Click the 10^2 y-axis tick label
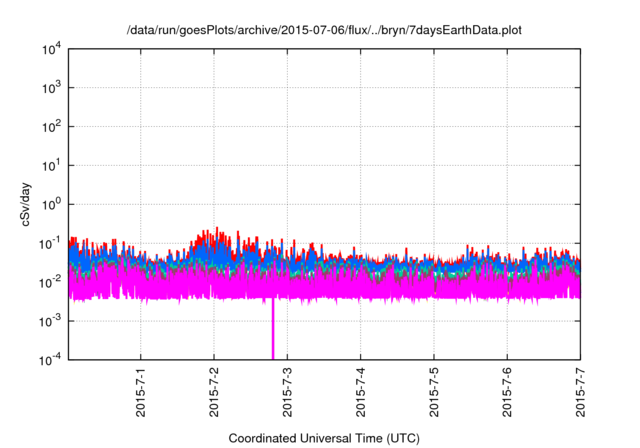 pos(51,126)
